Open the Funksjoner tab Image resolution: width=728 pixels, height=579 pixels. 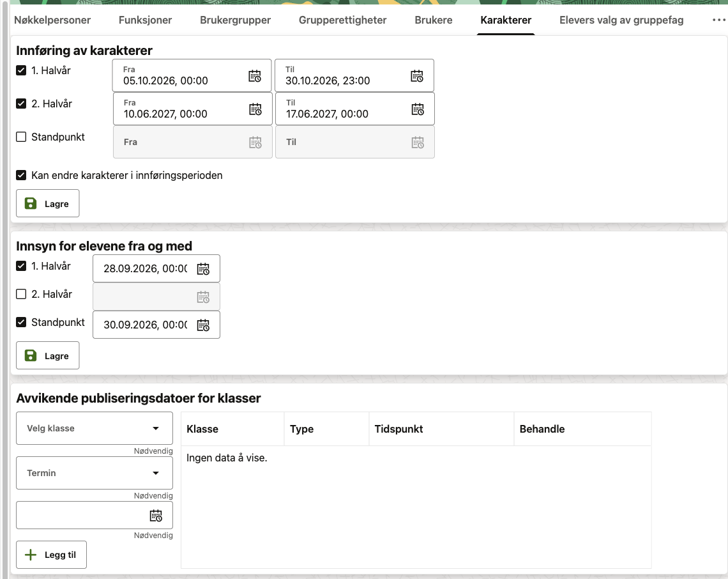146,20
